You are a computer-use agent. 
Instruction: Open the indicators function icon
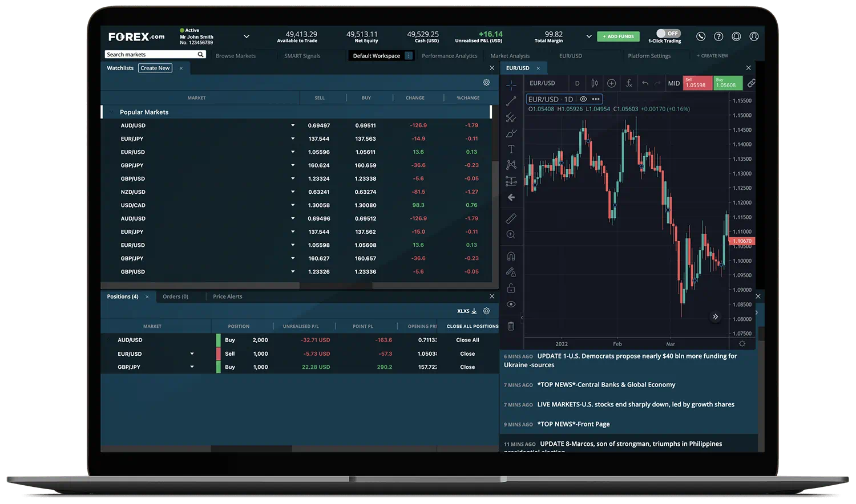click(x=629, y=83)
